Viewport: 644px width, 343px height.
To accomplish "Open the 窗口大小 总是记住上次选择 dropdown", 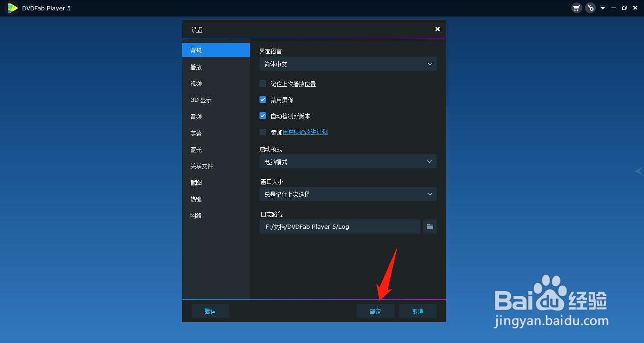I will click(348, 194).
